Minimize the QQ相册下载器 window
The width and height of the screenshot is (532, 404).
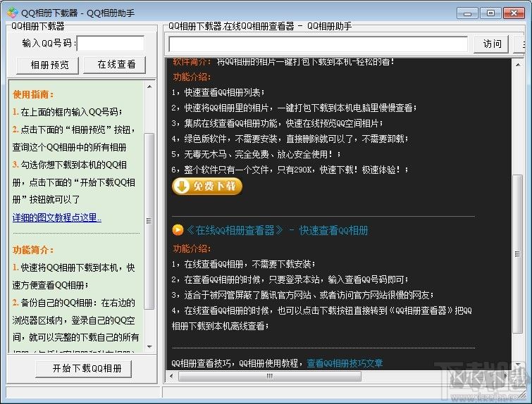coord(467,13)
